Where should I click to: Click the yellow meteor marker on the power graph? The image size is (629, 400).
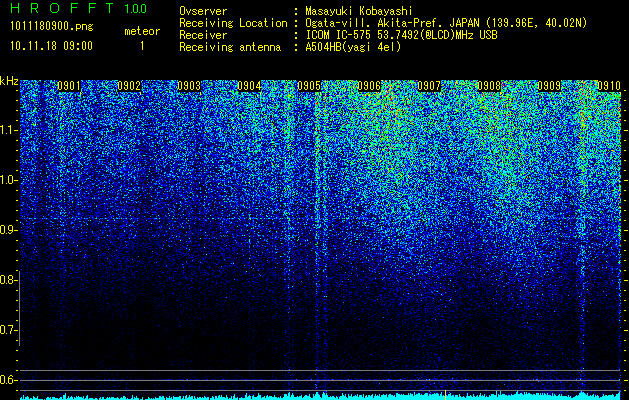click(x=445, y=393)
